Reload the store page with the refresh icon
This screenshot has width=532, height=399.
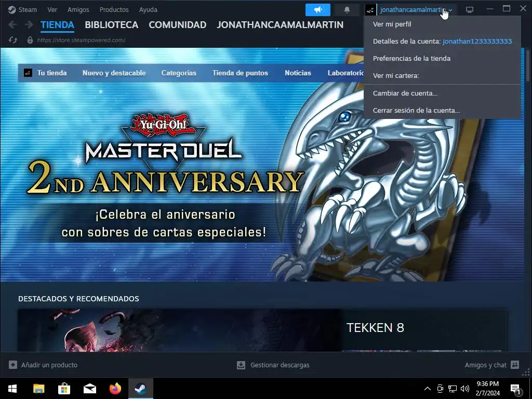coord(13,40)
